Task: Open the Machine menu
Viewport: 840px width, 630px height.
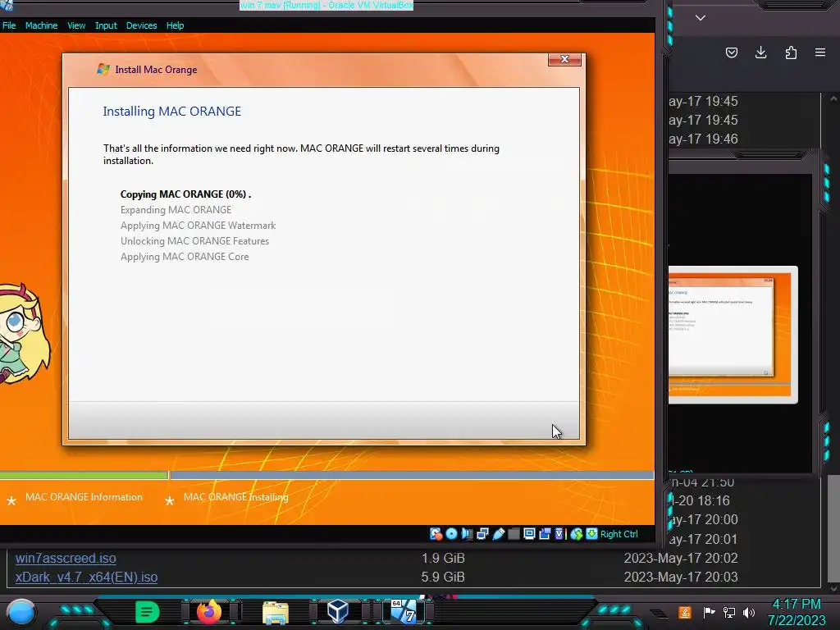Action: point(41,25)
